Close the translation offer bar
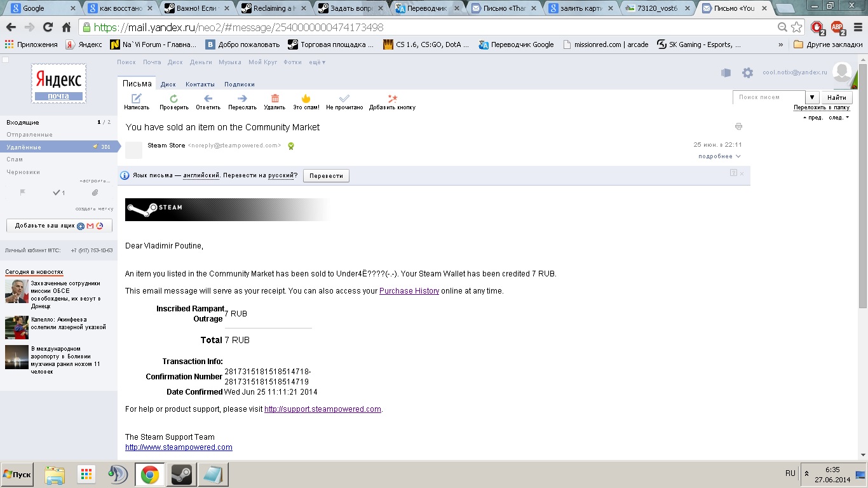Screen dimensions: 868x488 [742, 173]
